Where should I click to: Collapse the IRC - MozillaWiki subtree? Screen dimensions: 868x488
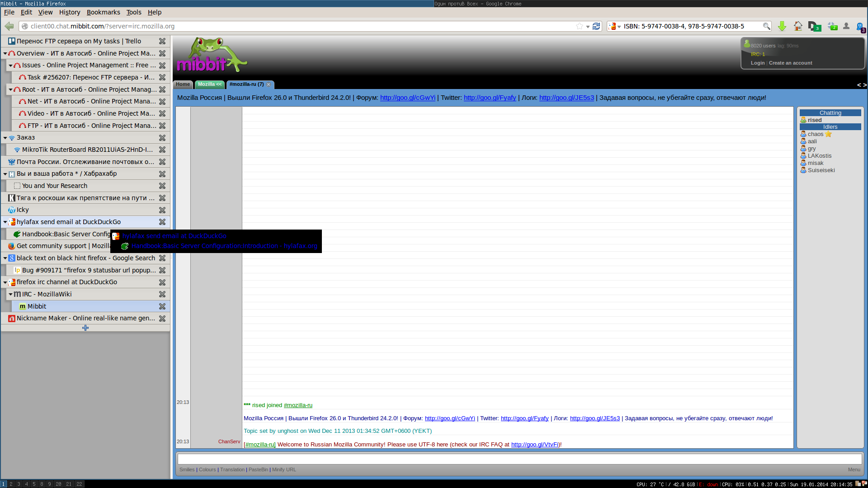pos(10,294)
